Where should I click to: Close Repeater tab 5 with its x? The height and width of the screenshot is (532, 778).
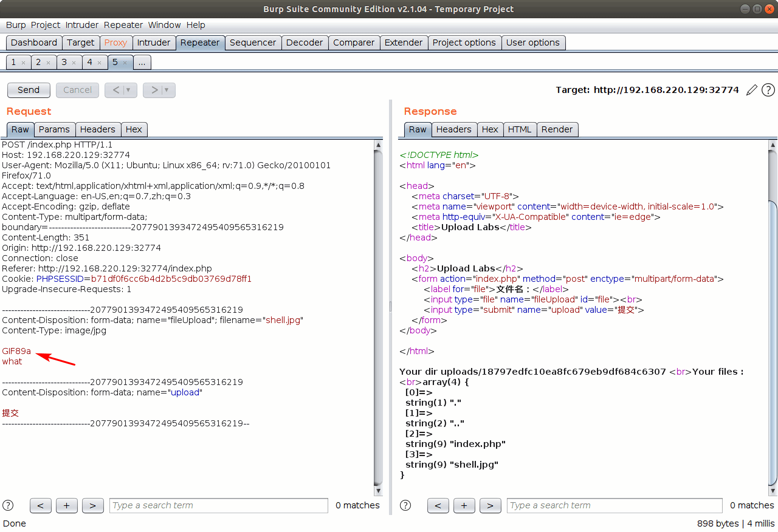point(125,63)
